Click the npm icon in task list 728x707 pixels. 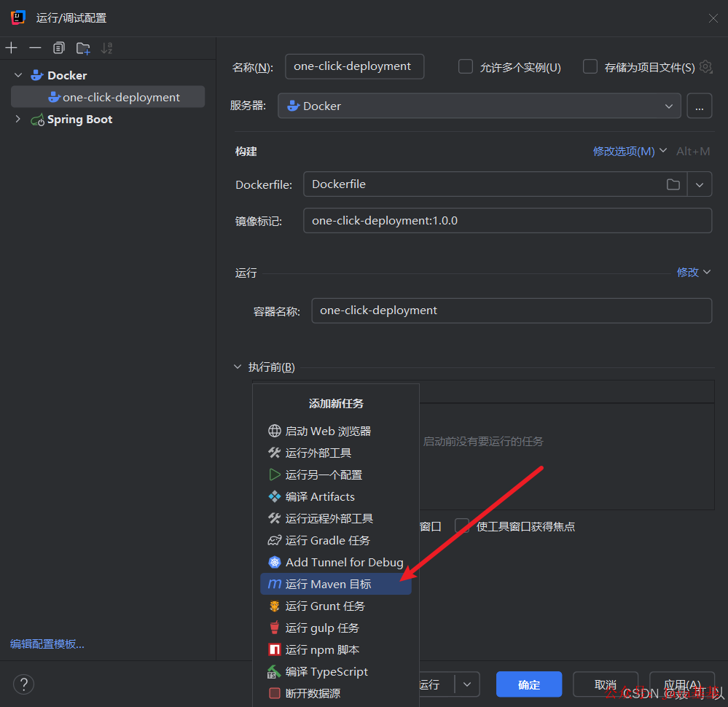coord(275,649)
